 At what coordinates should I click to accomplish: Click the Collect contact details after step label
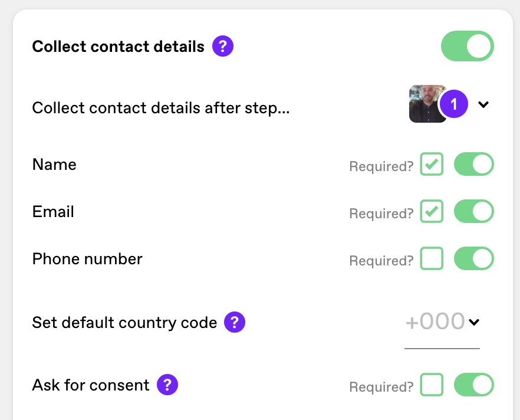coord(161,108)
